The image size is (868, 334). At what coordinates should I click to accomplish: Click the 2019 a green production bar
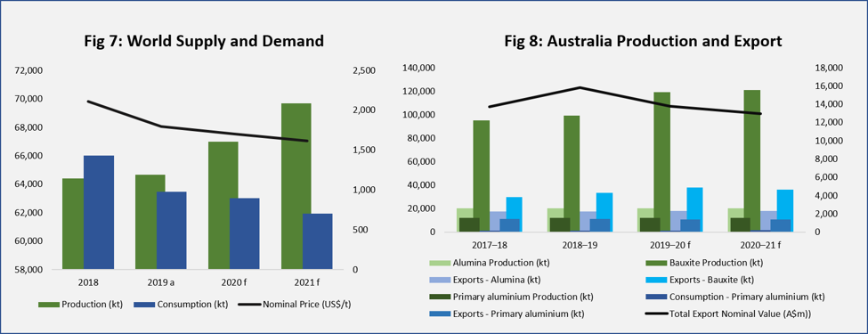click(x=150, y=223)
